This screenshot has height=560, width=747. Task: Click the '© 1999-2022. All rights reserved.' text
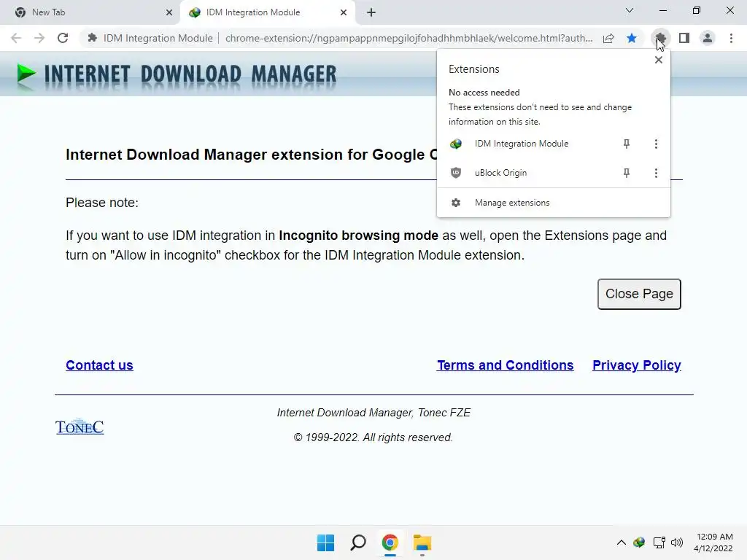[373, 437]
